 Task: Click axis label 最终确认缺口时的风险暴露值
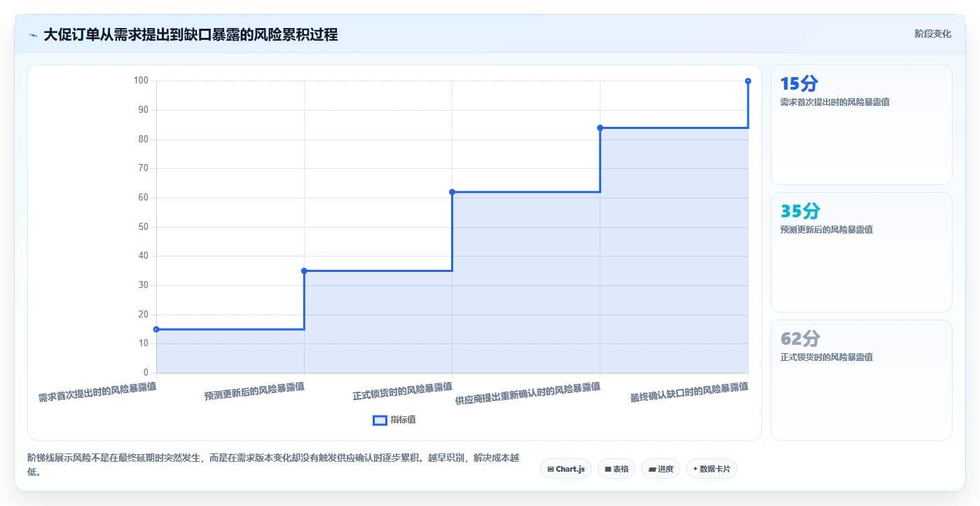pos(689,392)
